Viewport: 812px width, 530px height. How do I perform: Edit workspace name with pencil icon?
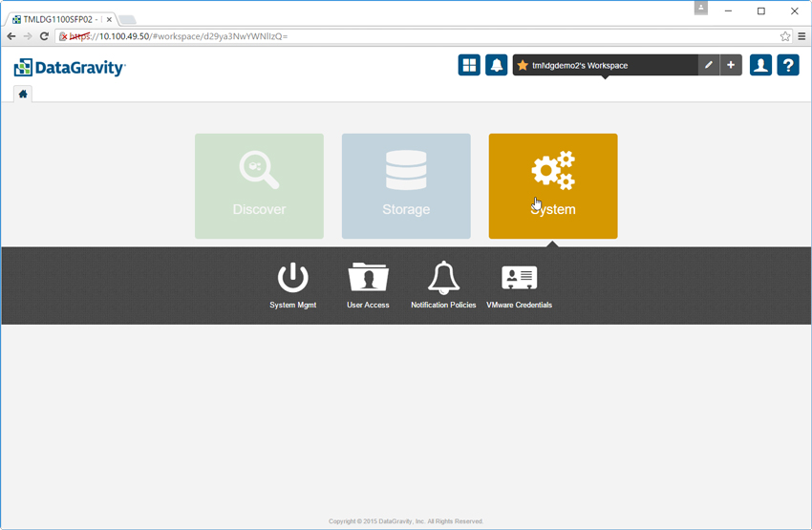click(709, 65)
